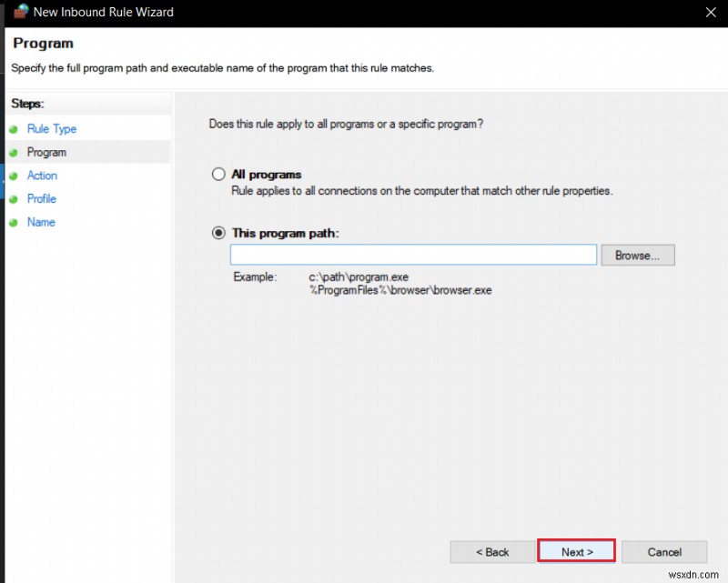Open the Rule Type step

(52, 128)
